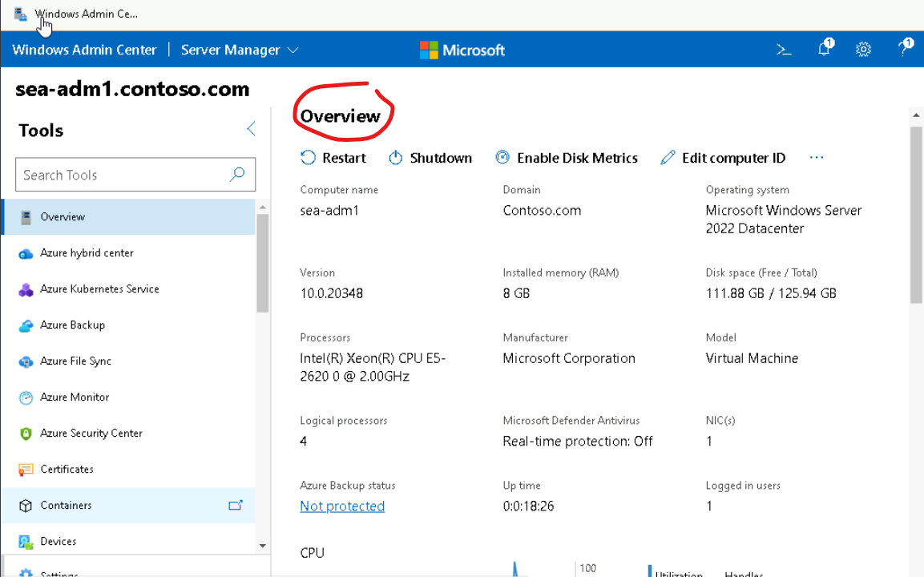924x577 pixels.
Task: Click the Restart circular arrow icon
Action: 308,157
